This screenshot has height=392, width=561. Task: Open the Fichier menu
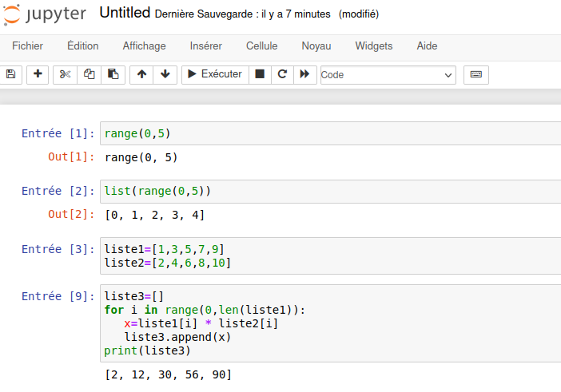click(x=28, y=46)
